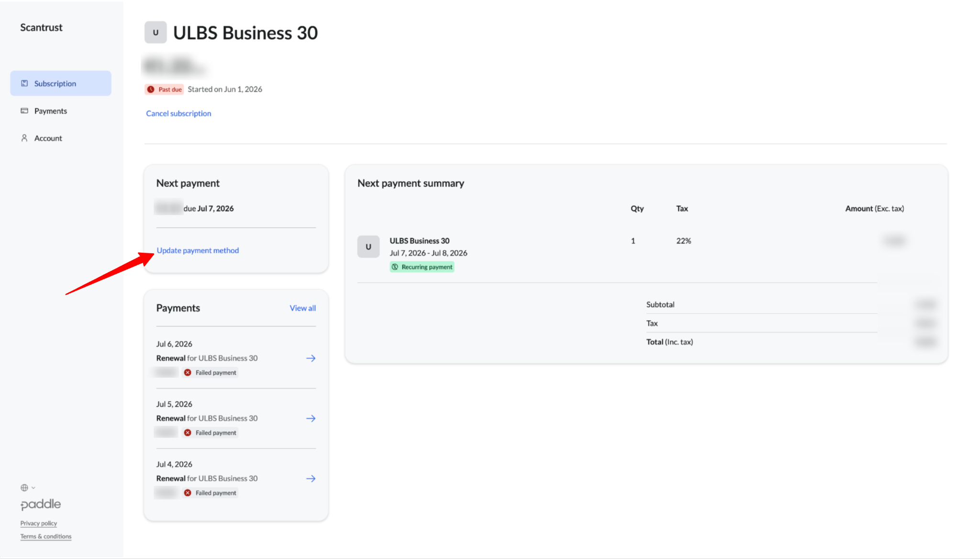This screenshot has height=559, width=980.
Task: Click the Recurring payment badge
Action: tap(422, 267)
